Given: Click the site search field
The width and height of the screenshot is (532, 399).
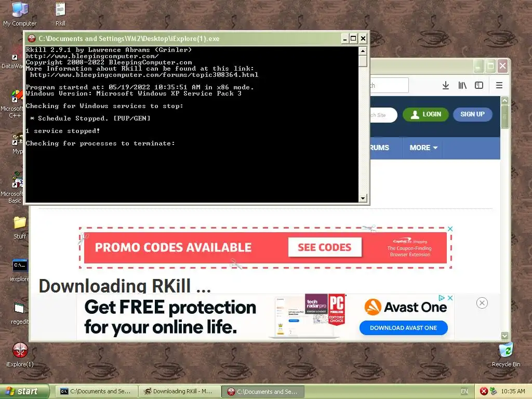Looking at the screenshot, I should (x=383, y=115).
